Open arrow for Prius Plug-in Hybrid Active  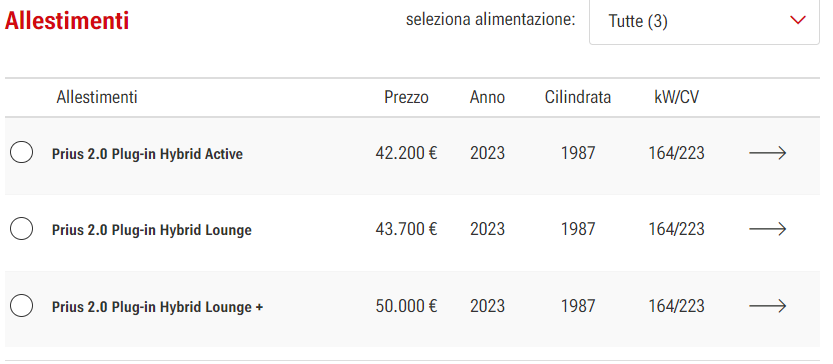tap(768, 154)
